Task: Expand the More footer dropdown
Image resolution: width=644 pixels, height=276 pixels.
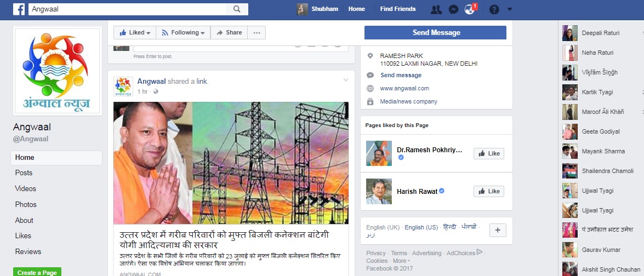Action: (x=401, y=261)
